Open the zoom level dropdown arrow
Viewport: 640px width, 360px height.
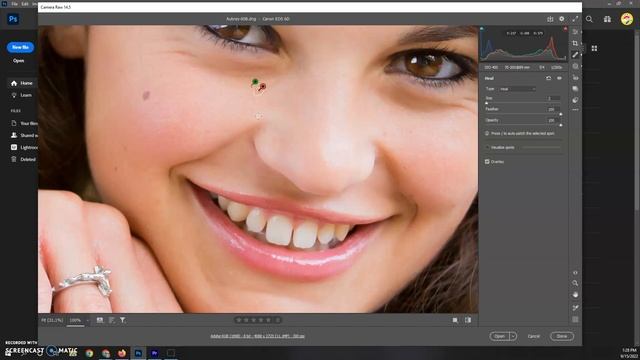(x=87, y=320)
